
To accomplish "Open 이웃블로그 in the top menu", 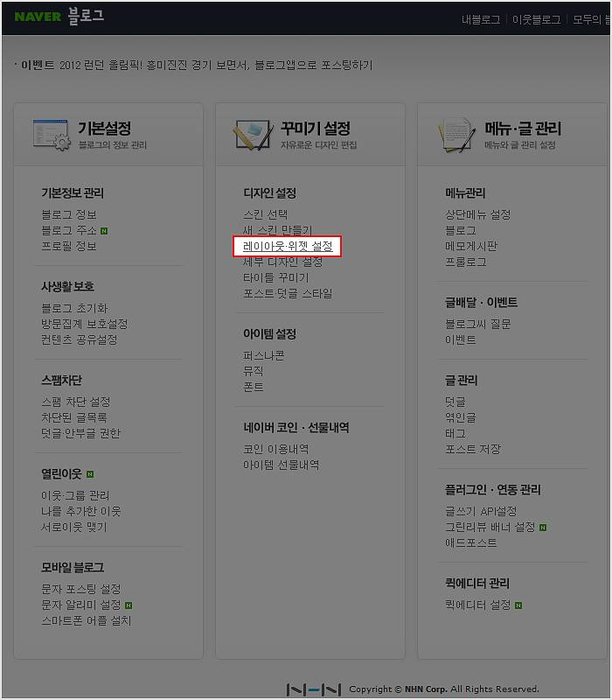I will [536, 19].
